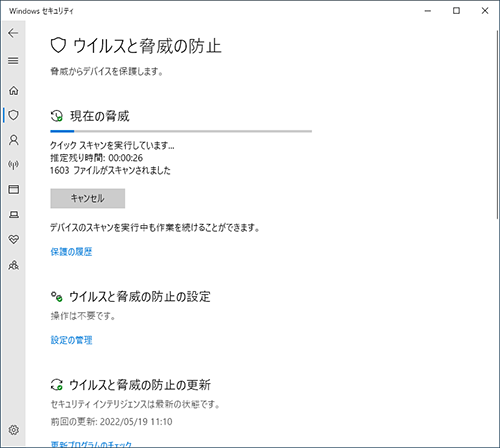Click the 1603 ファイルがスキャンされました text
This screenshot has height=448, width=500.
pos(110,170)
